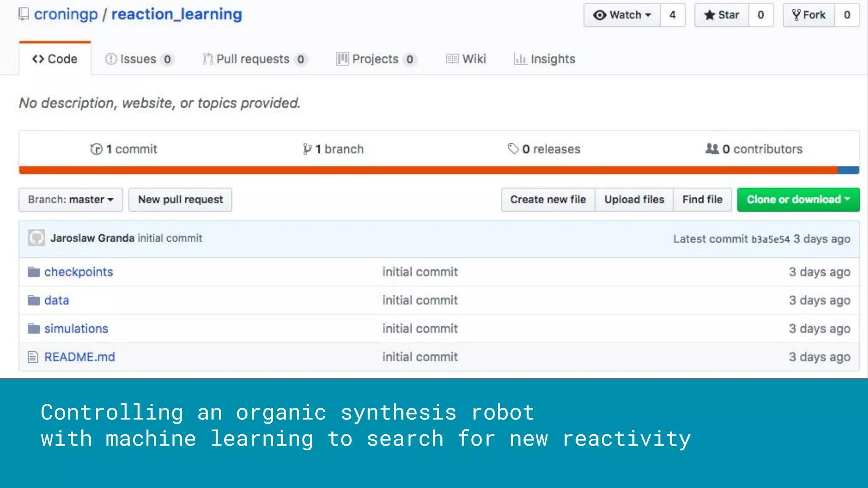Click Jaroslaw Granda's avatar thumbnail
Image resolution: width=868 pixels, height=488 pixels.
[x=36, y=238]
